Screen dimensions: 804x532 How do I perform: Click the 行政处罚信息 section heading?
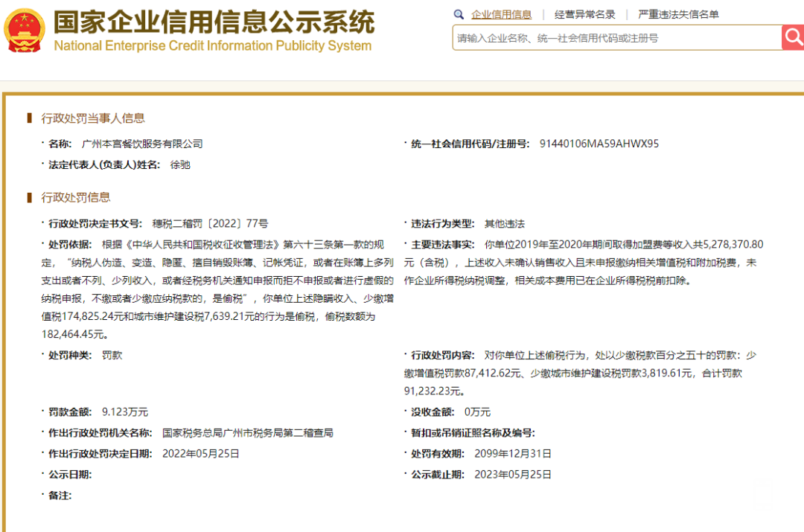[x=76, y=197]
